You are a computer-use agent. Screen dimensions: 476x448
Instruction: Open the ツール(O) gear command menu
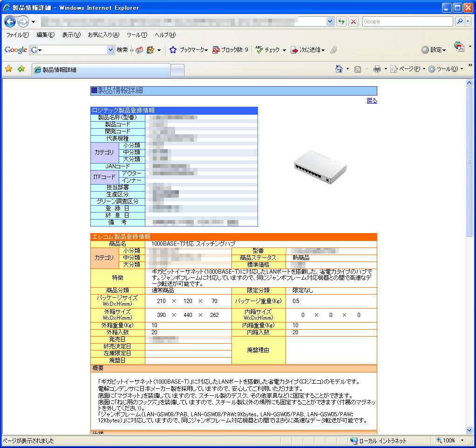(446, 69)
